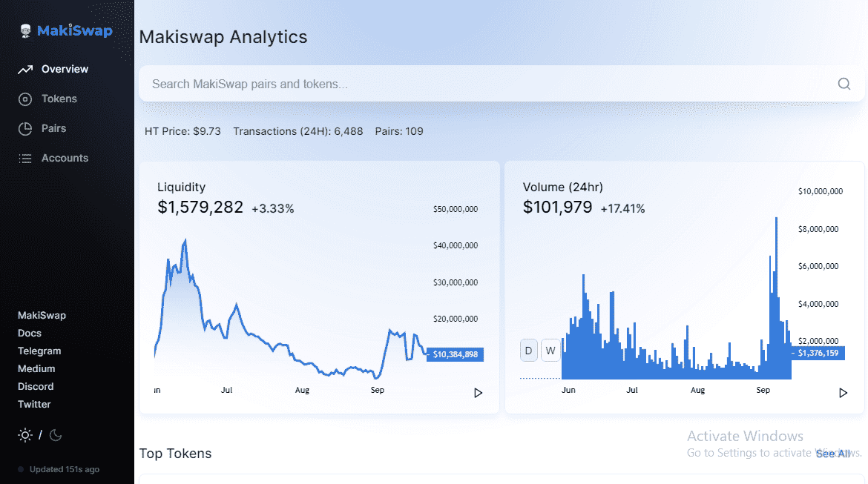Click the Liquidity chart title

point(181,187)
